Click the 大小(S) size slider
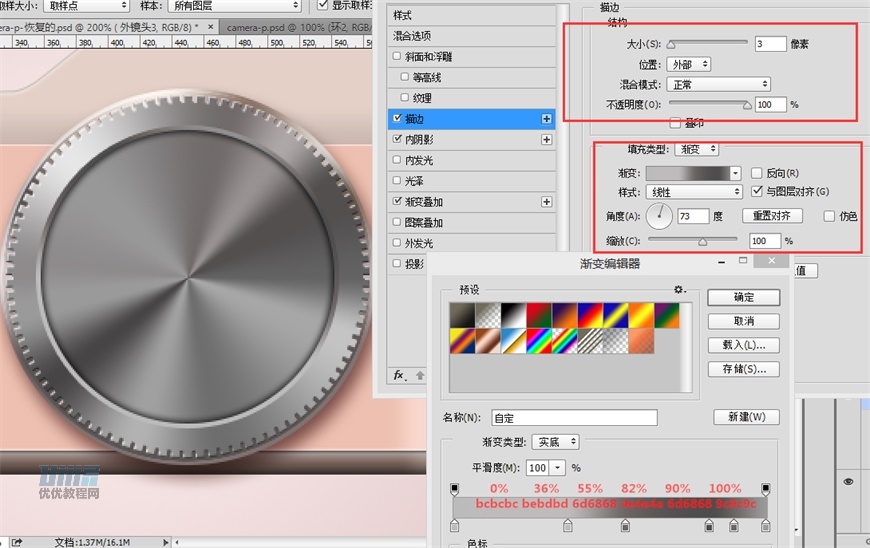Viewport: 870px width, 548px height. click(709, 43)
